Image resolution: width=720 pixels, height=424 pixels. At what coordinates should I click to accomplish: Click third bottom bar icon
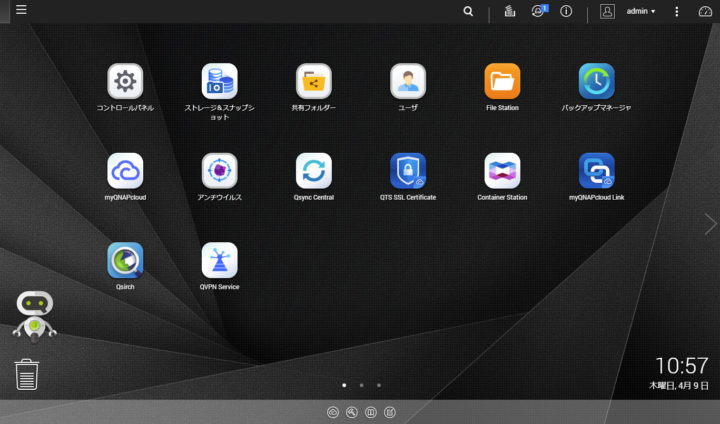point(371,413)
